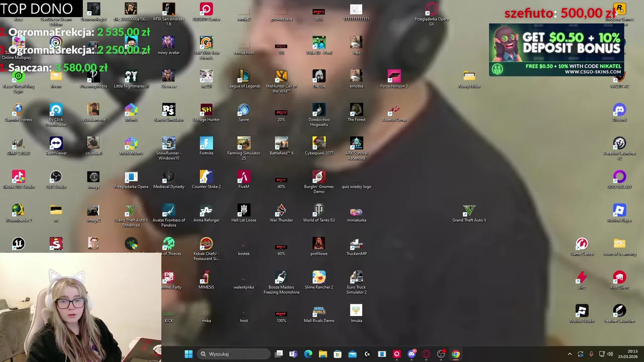Launch Cyberpunk 2077 shortcut
644x362 pixels.
coord(319,146)
